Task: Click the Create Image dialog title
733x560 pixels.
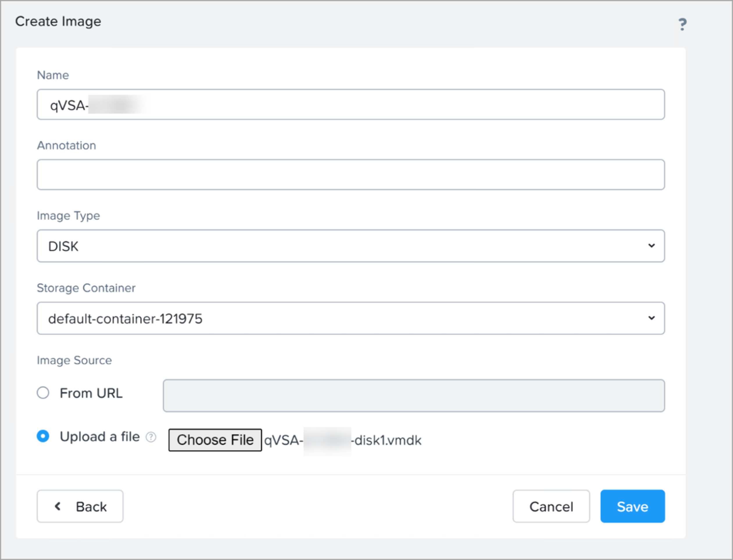Action: pyautogui.click(x=58, y=21)
